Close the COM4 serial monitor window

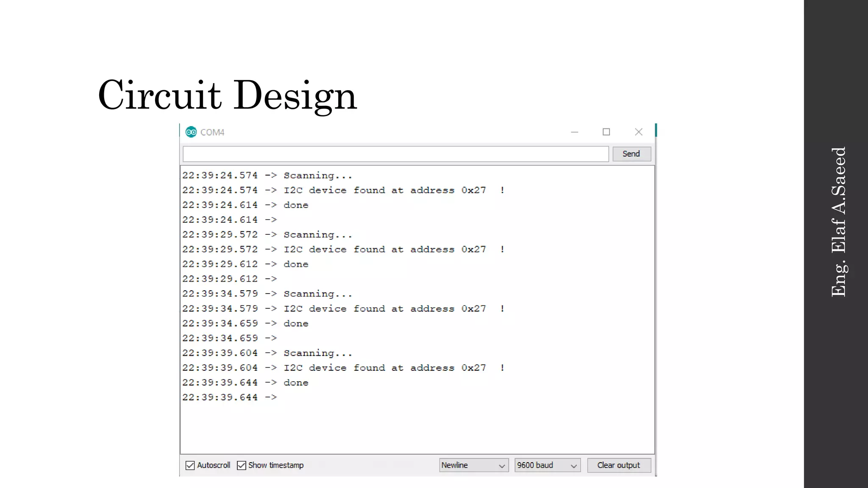pyautogui.click(x=639, y=132)
